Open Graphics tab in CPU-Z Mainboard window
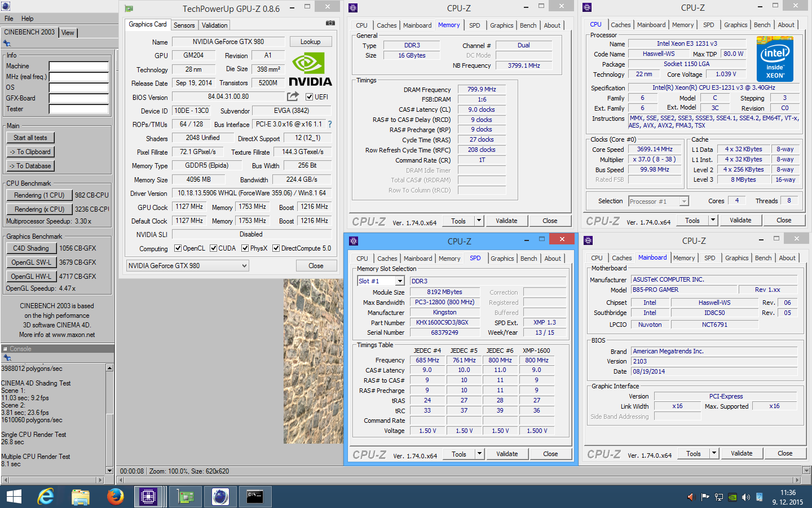This screenshot has width=812, height=508. click(736, 258)
